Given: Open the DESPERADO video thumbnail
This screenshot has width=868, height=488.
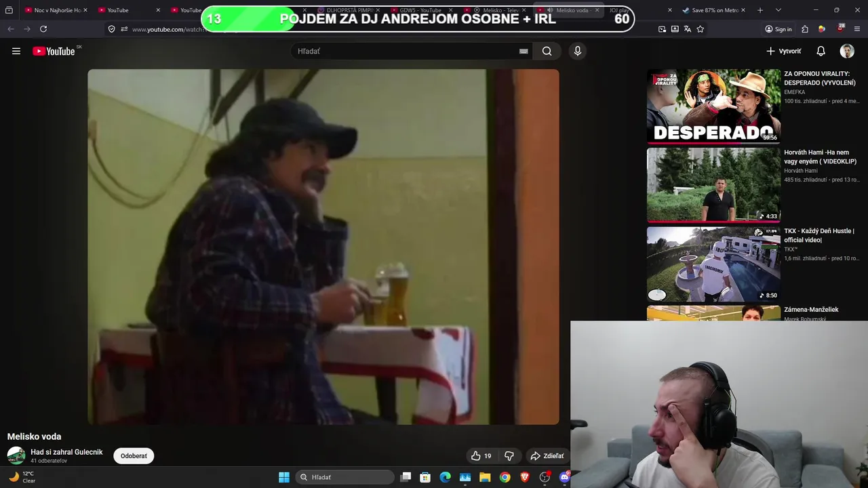Looking at the screenshot, I should tap(713, 106).
